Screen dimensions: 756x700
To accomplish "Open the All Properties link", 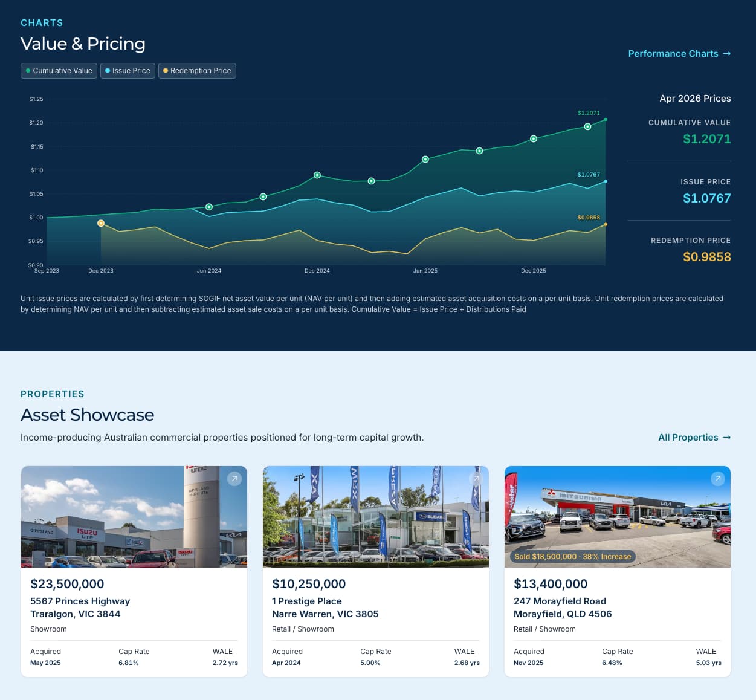I will 694,438.
